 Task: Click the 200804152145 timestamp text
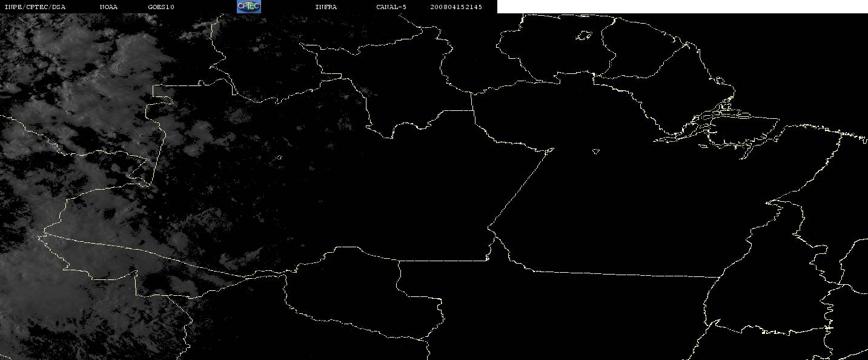(x=456, y=7)
